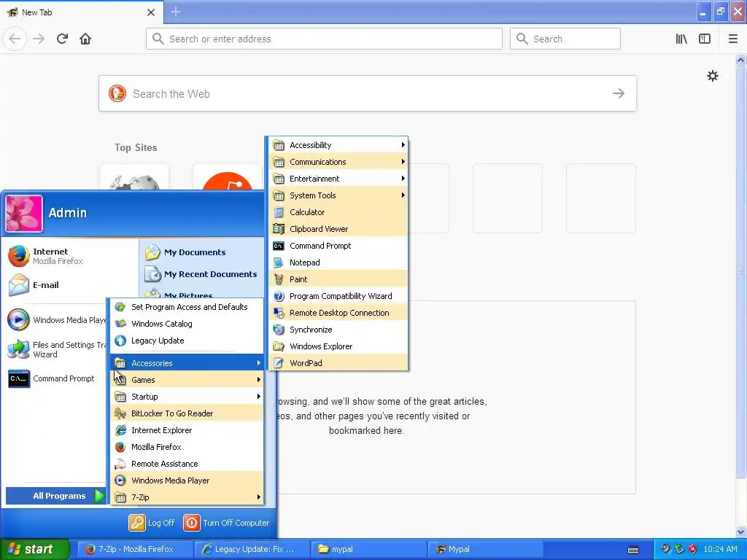
Task: Launch Mozilla Firefox from All Programs list
Action: click(187, 447)
